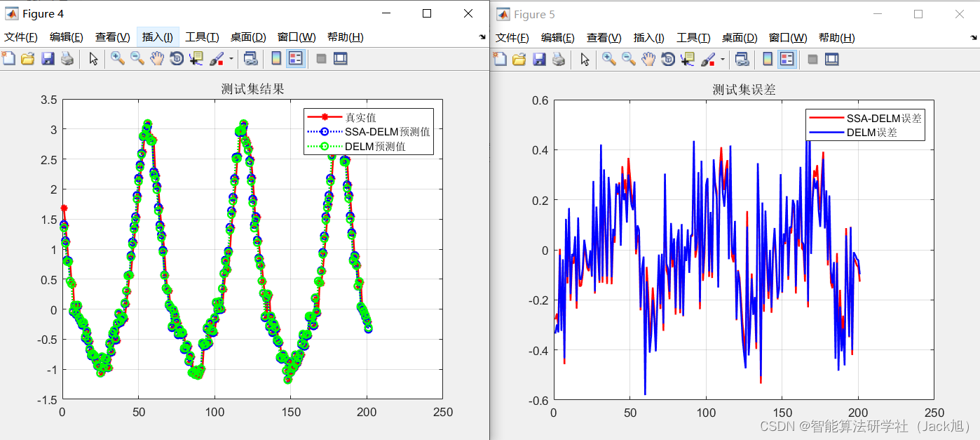Image resolution: width=980 pixels, height=440 pixels.
Task: Open 编辑(E) menu in Figure 4
Action: (67, 37)
